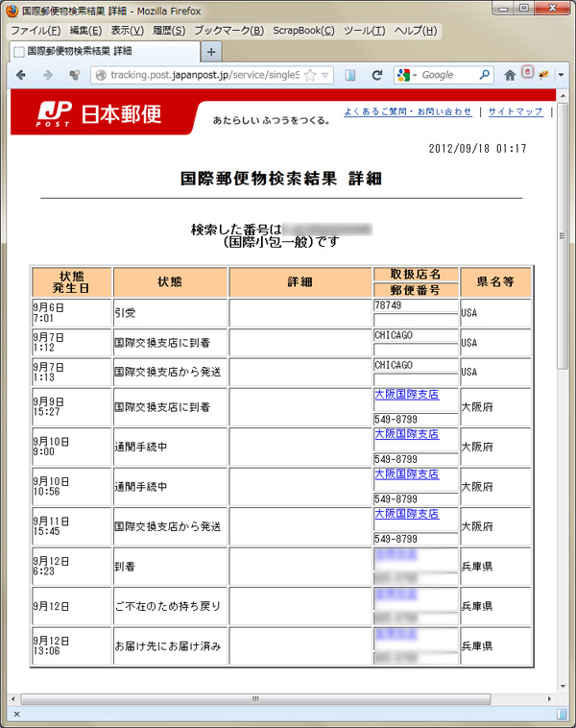Open the 表示(V) menu
The height and width of the screenshot is (728, 576).
coord(127,31)
